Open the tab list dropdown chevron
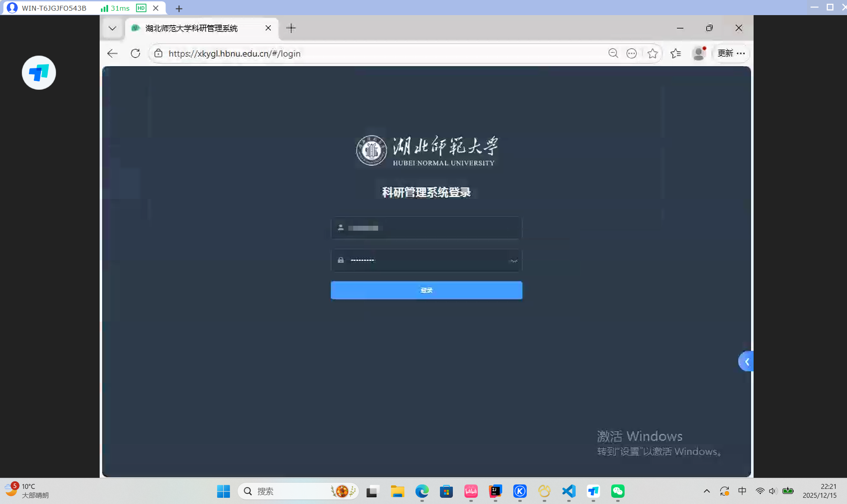847x504 pixels. (x=113, y=28)
